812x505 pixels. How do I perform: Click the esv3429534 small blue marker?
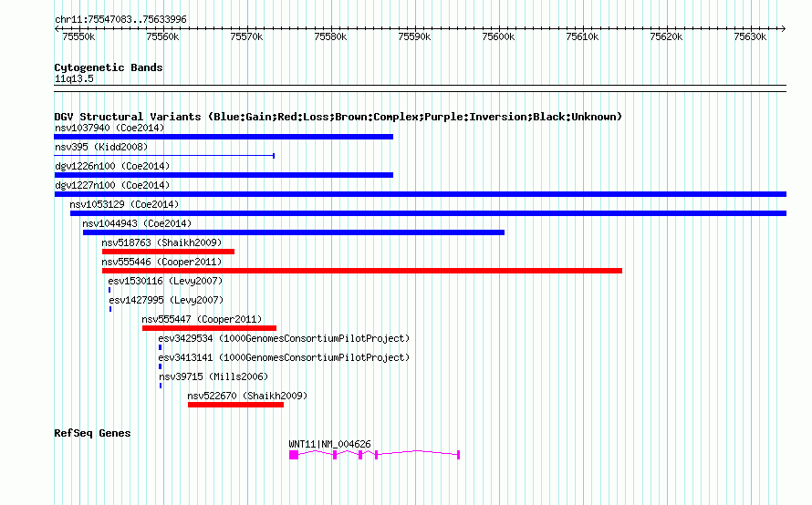point(160,347)
